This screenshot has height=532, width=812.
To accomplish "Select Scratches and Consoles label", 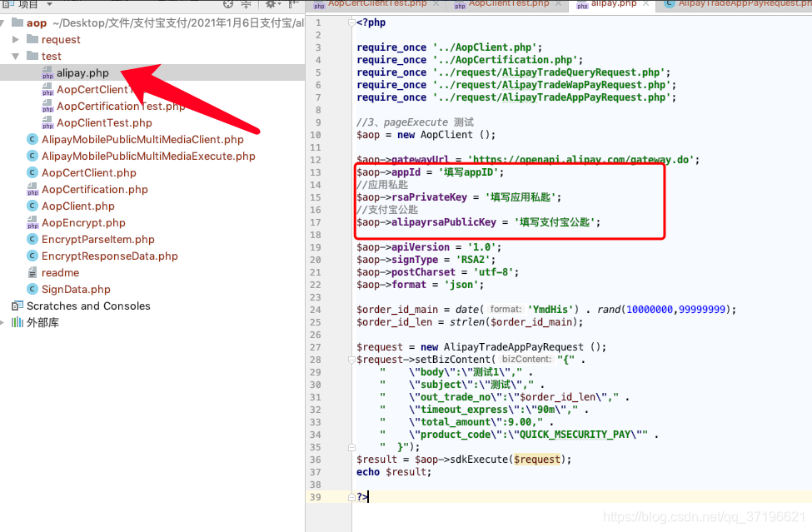I will pos(88,306).
